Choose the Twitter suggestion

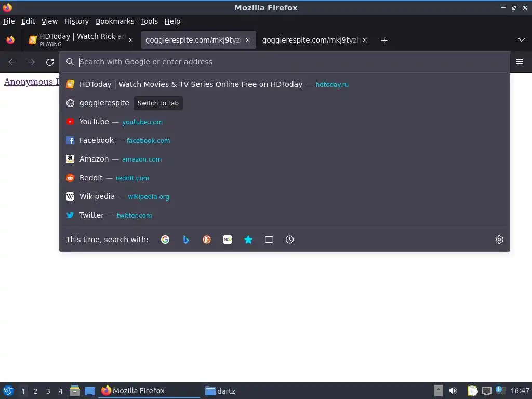tap(285, 215)
